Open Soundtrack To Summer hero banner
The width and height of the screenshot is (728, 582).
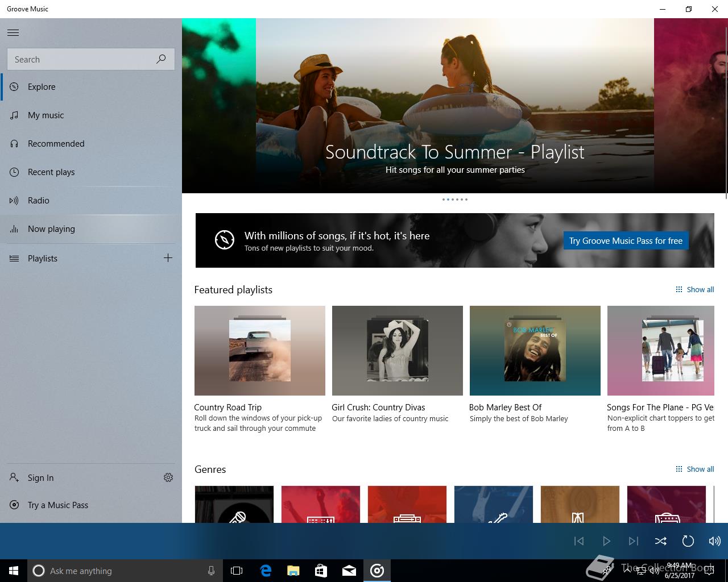coord(455,106)
